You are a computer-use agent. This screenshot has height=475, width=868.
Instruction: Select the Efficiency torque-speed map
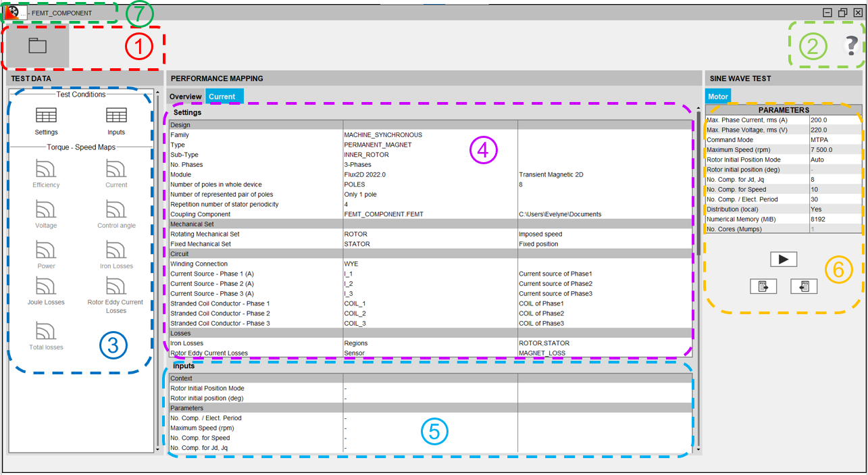[46, 173]
